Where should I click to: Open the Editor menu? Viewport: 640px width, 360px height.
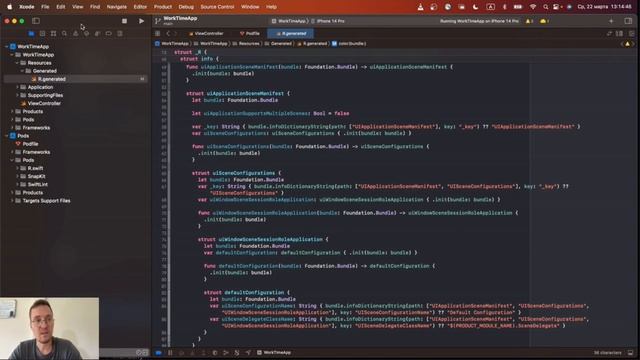click(140, 7)
